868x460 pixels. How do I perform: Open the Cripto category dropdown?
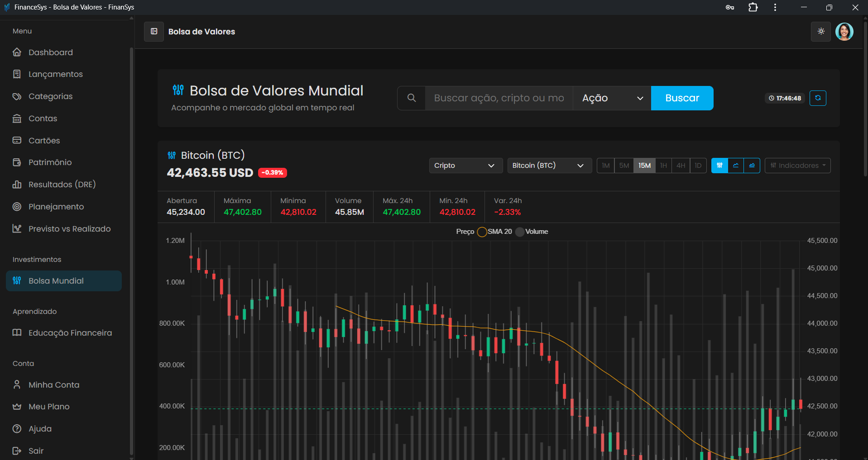(465, 165)
